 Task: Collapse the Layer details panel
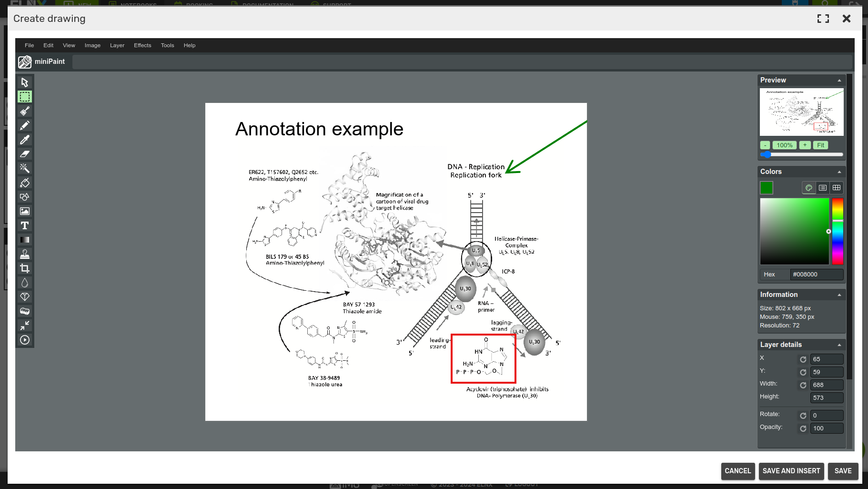839,345
